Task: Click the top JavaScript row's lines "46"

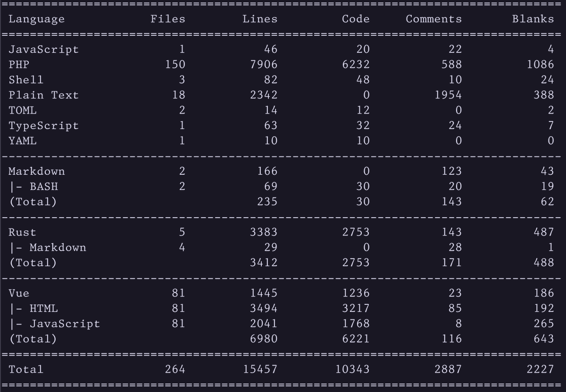Action: coord(270,49)
